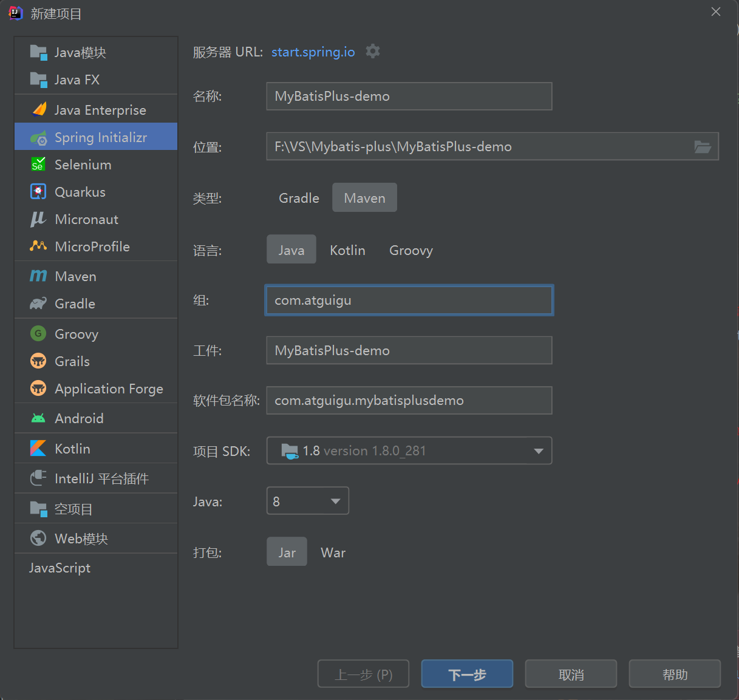Select Jar packaging
The image size is (739, 700).
287,552
